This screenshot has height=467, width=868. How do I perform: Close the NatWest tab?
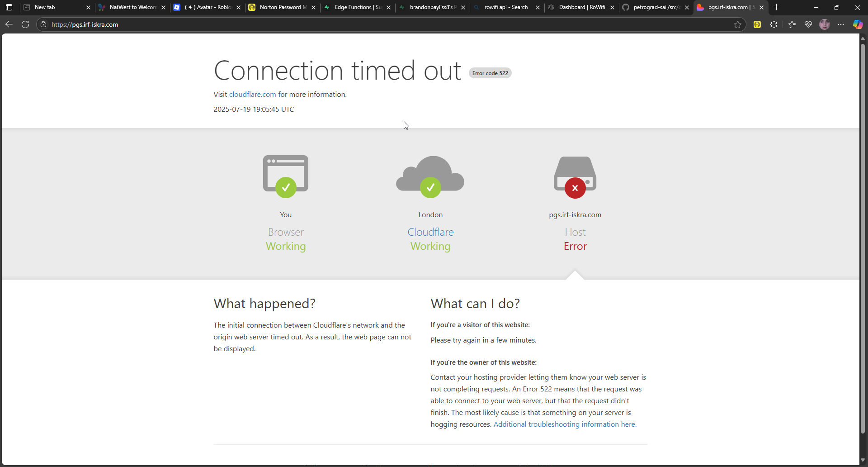[163, 7]
